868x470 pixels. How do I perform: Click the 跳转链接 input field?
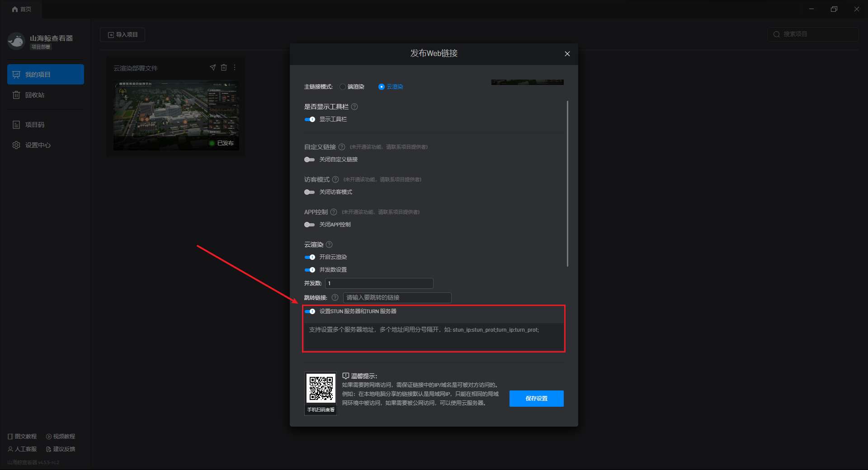click(x=397, y=297)
